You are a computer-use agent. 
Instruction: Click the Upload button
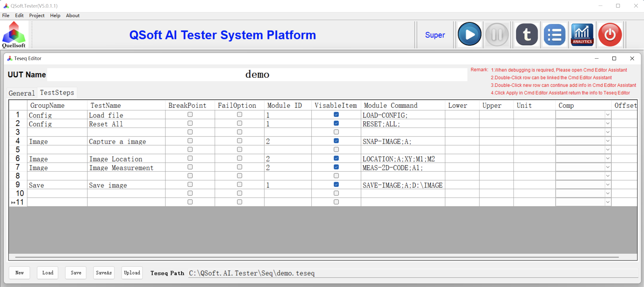pos(132,273)
